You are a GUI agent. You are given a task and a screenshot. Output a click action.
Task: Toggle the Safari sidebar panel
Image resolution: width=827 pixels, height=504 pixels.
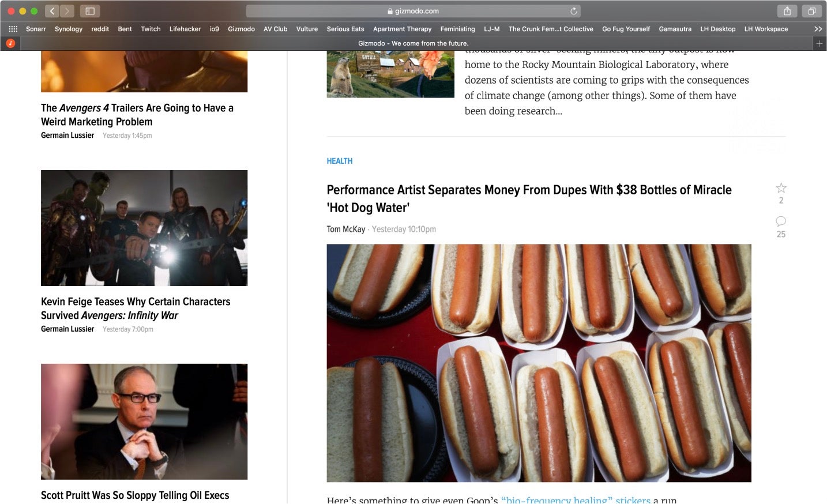click(x=90, y=11)
